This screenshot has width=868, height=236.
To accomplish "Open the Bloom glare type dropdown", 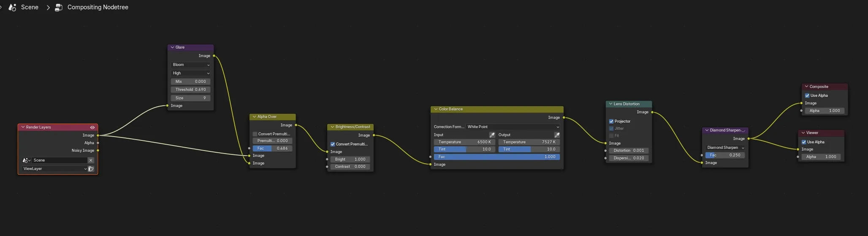I will point(191,65).
